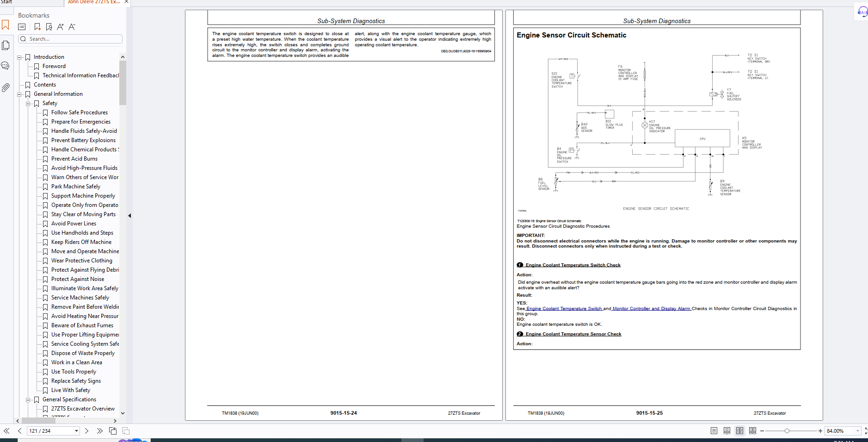The width and height of the screenshot is (868, 442).
Task: Open the comments panel in the sidebar
Action: (x=6, y=66)
